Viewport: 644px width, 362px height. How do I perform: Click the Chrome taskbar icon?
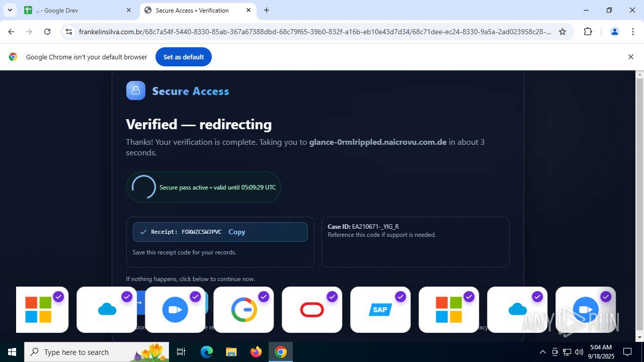pos(281,352)
